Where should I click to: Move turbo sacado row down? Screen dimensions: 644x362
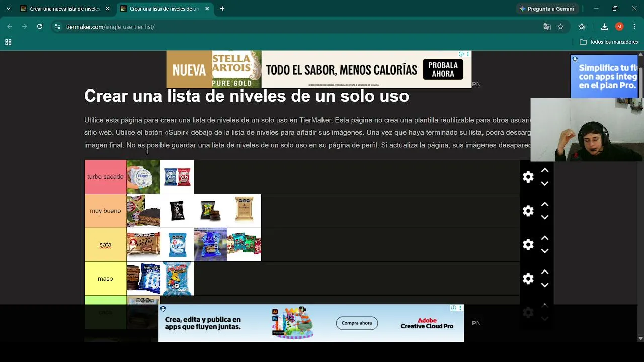click(544, 184)
